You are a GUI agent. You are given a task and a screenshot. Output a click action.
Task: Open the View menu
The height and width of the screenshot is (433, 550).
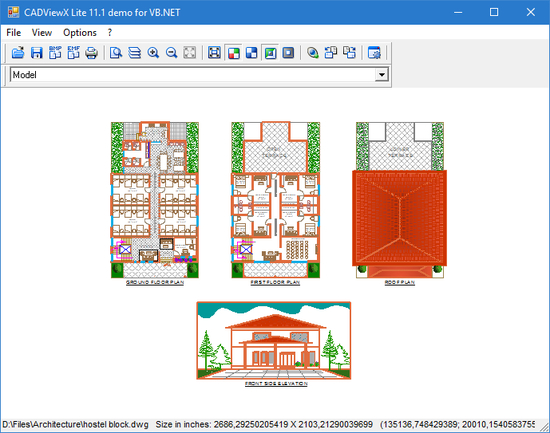(x=42, y=33)
